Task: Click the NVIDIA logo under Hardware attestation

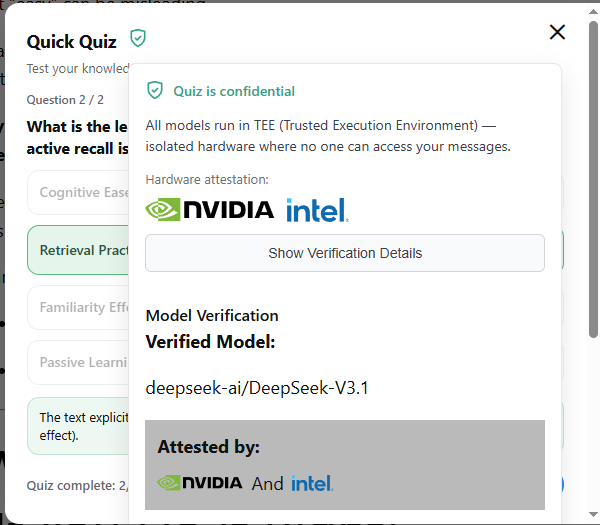Action: 209,210
